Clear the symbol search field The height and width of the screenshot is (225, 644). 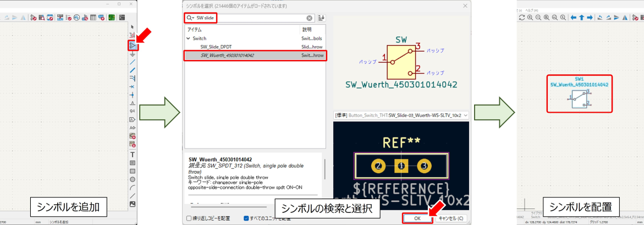(x=309, y=18)
